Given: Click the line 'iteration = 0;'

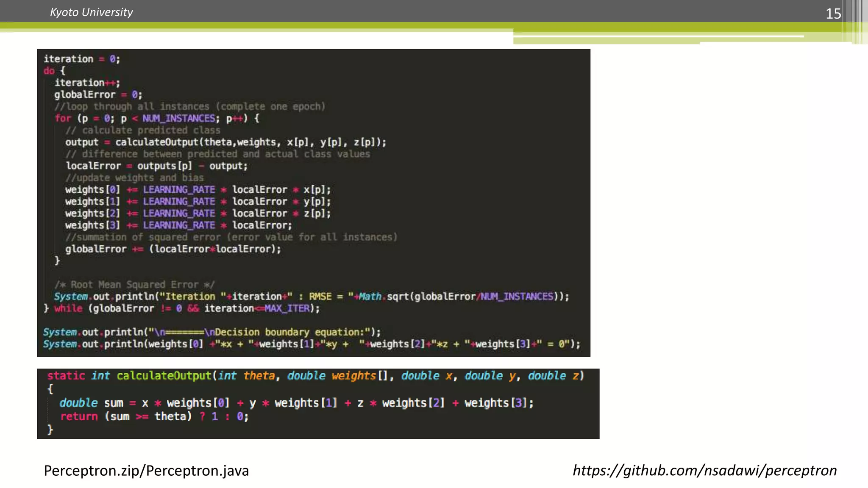Looking at the screenshot, I should tap(82, 59).
